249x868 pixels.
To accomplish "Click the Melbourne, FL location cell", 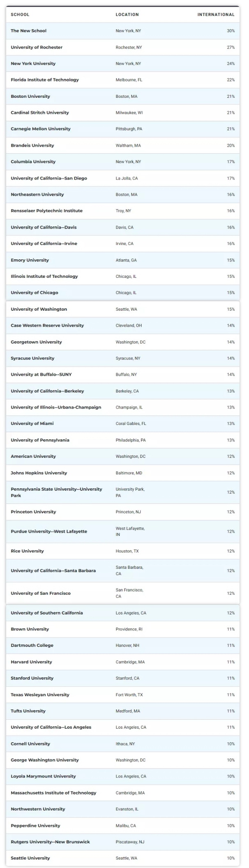I will pyautogui.click(x=129, y=80).
